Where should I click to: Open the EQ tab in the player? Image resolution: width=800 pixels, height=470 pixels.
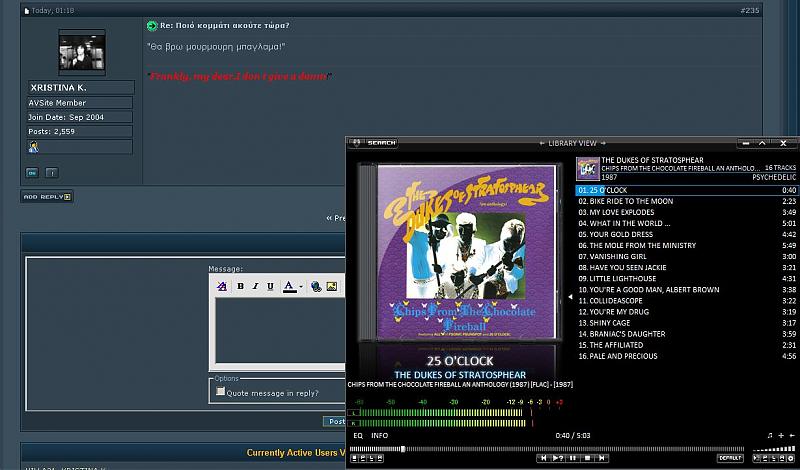tap(358, 435)
